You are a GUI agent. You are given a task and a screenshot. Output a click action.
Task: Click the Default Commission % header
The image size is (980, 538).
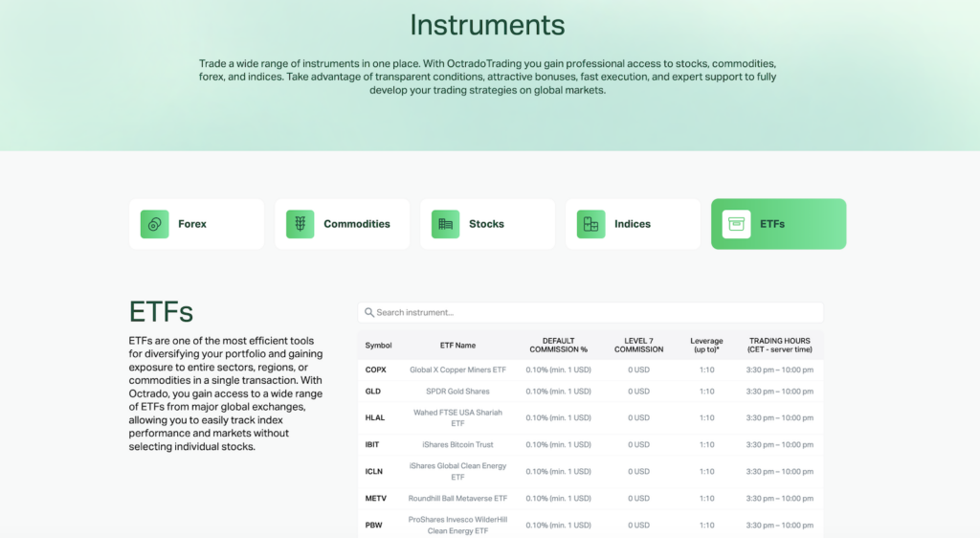point(558,346)
